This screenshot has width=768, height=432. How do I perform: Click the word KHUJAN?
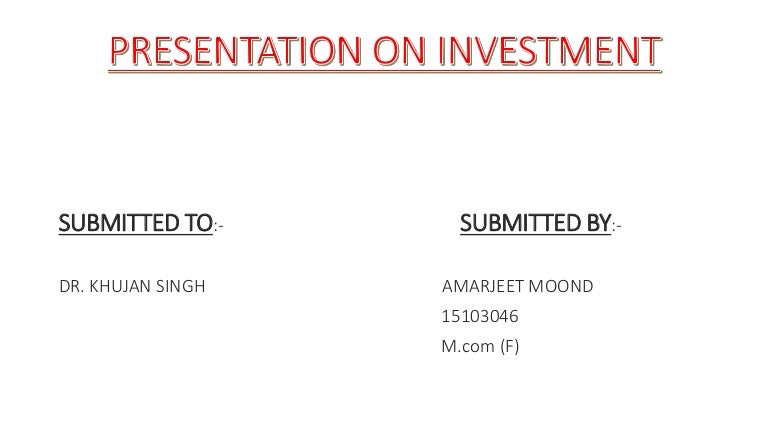121,287
